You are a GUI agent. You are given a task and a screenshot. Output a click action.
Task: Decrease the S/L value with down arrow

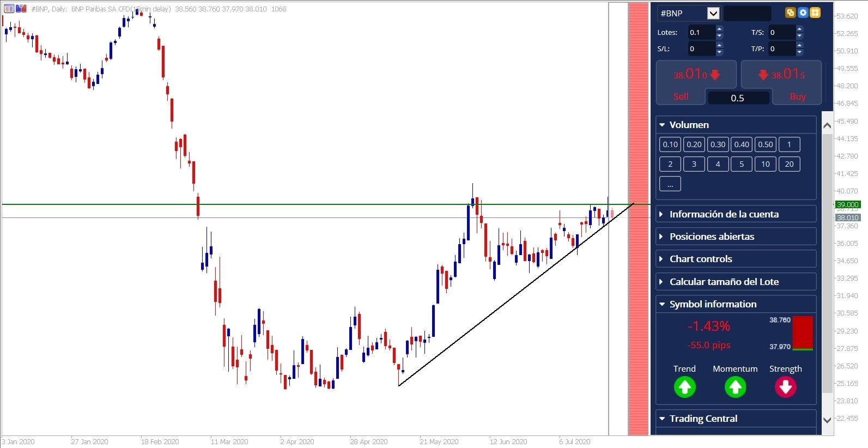[719, 52]
